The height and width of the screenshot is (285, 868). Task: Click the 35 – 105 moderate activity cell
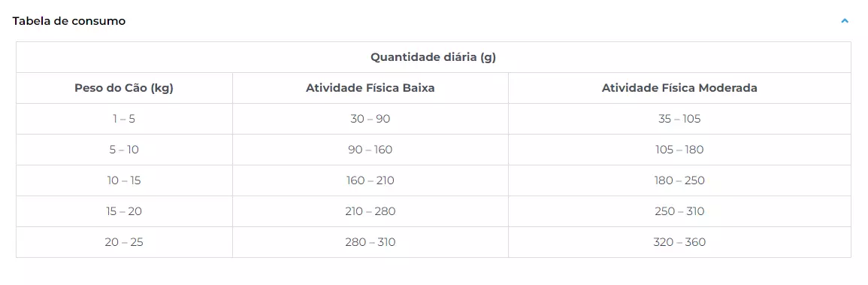680,119
